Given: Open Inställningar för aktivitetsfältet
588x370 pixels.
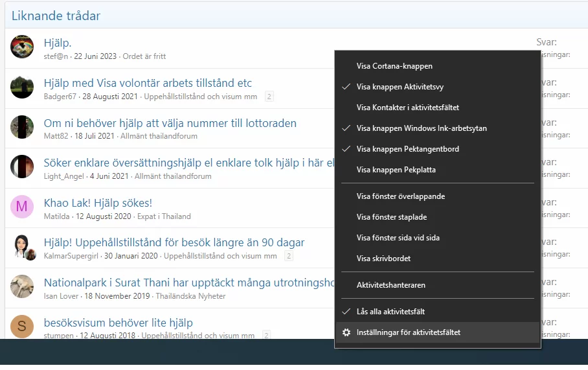Looking at the screenshot, I should [408, 332].
